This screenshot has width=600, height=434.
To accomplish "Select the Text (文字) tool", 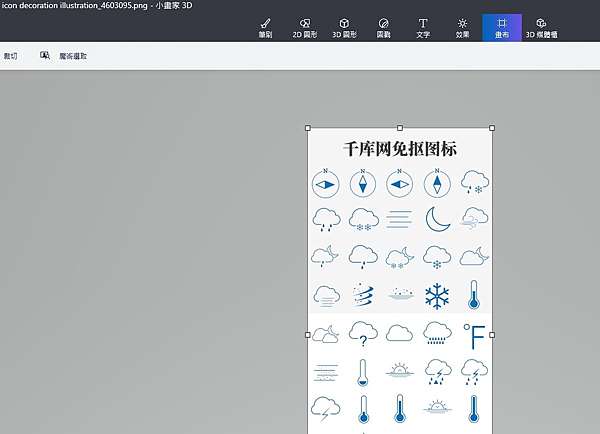I will click(423, 28).
